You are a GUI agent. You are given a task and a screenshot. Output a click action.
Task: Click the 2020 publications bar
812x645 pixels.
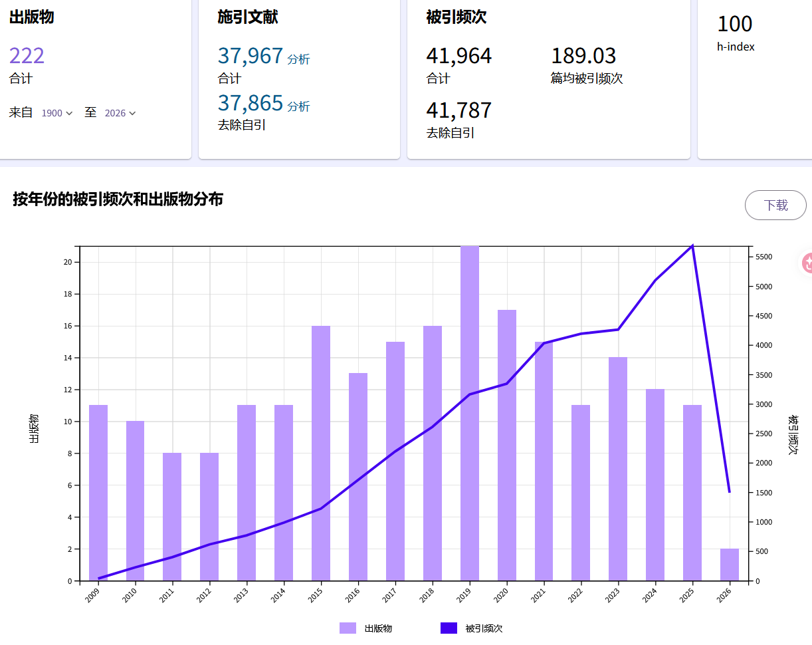507,446
